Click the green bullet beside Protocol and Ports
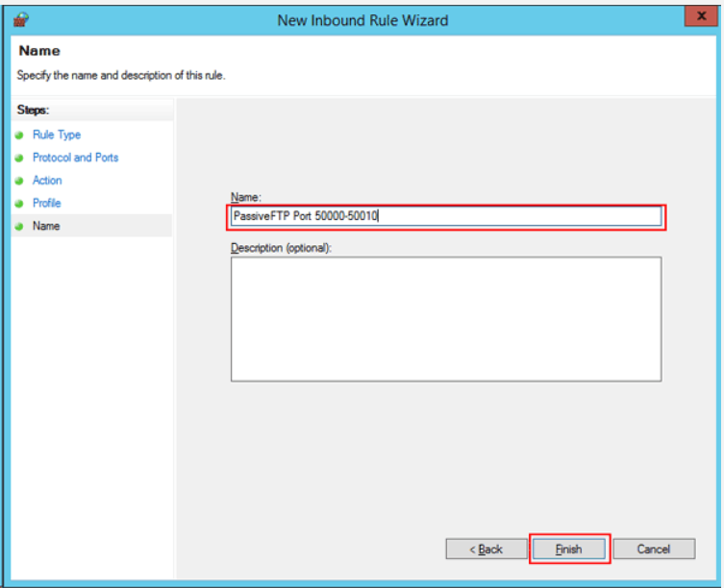This screenshot has height=588, width=724. pyautogui.click(x=19, y=158)
